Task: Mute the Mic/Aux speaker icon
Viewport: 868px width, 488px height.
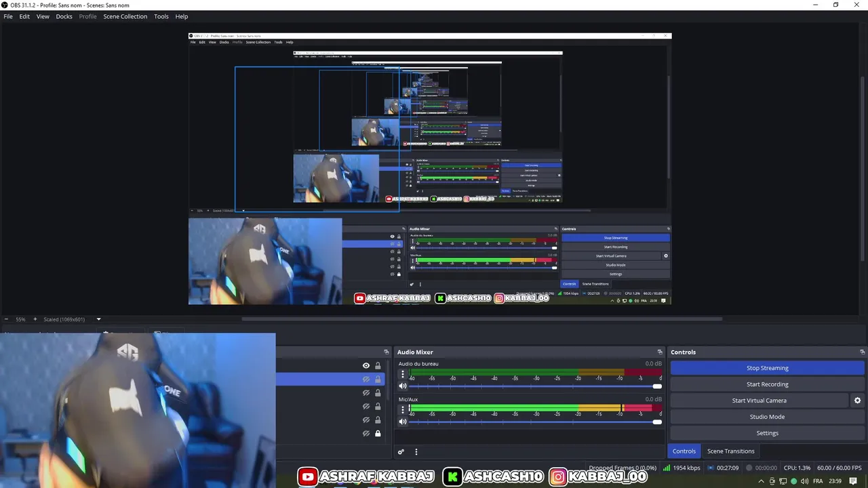Action: [x=403, y=422]
